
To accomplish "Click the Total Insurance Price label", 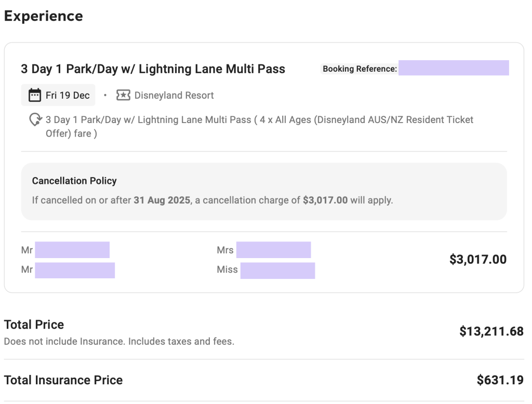I will pos(63,380).
